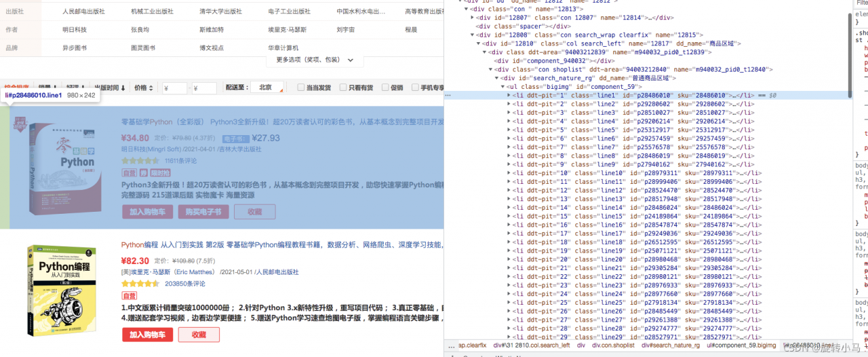
Task: Expand the li node with id p28486010
Action: 509,96
